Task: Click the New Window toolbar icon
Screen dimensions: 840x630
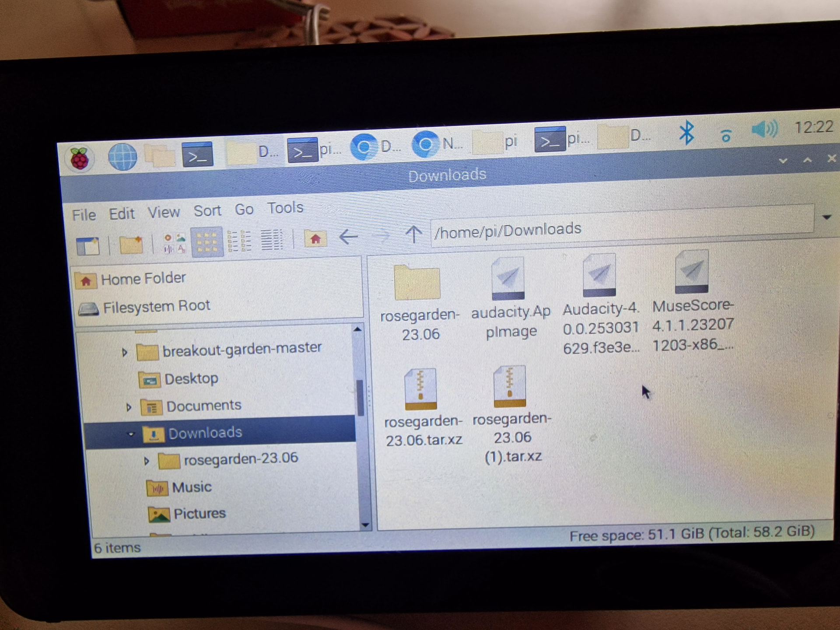Action: [x=87, y=246]
